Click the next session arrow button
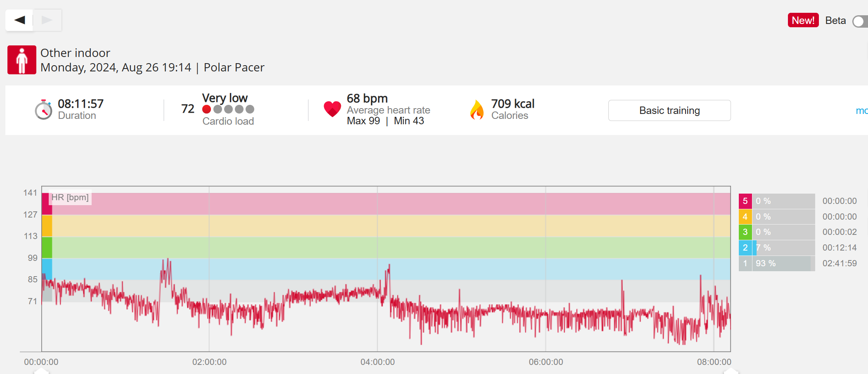This screenshot has width=868, height=374. 47,20
